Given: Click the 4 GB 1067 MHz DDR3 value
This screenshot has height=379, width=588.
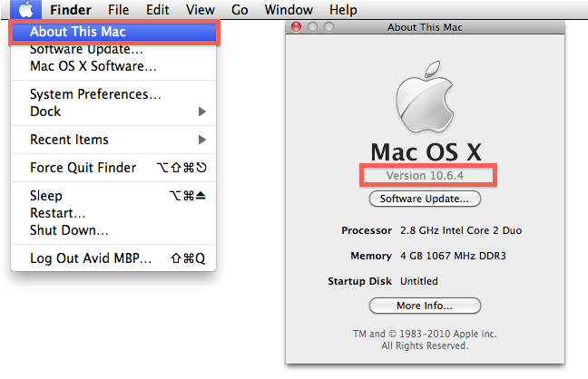Looking at the screenshot, I should coord(453,256).
